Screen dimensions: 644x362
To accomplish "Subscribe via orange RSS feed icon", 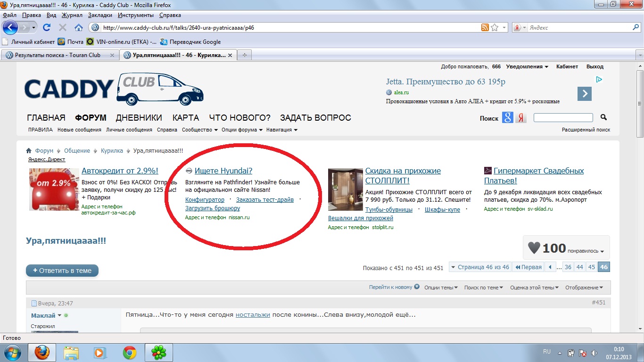I will coord(485,27).
